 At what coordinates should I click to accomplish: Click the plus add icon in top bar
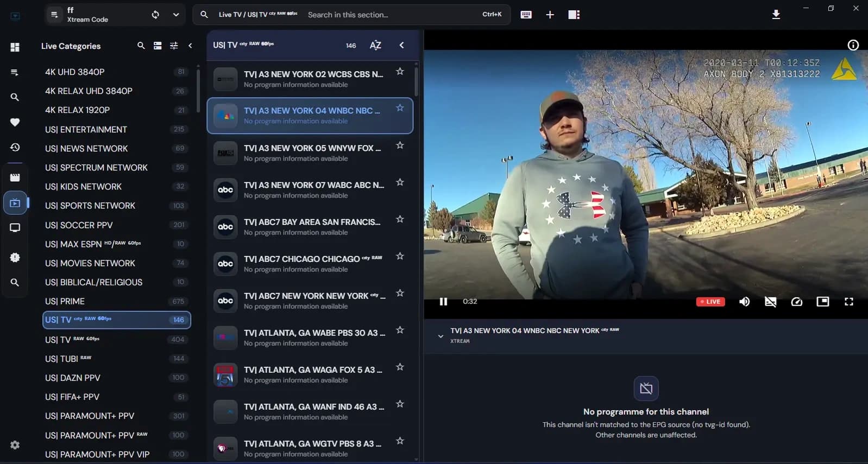(550, 15)
